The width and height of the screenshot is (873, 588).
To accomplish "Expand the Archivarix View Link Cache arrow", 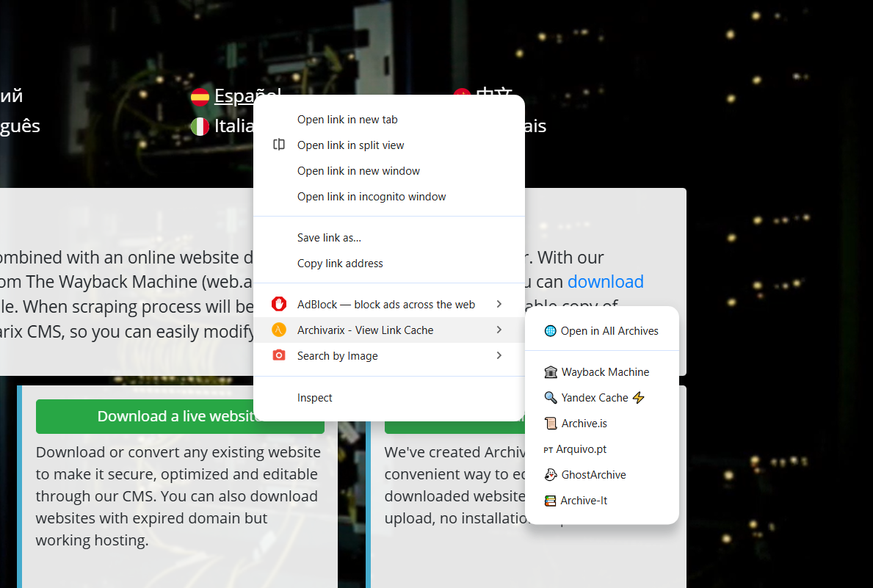I will pos(499,330).
